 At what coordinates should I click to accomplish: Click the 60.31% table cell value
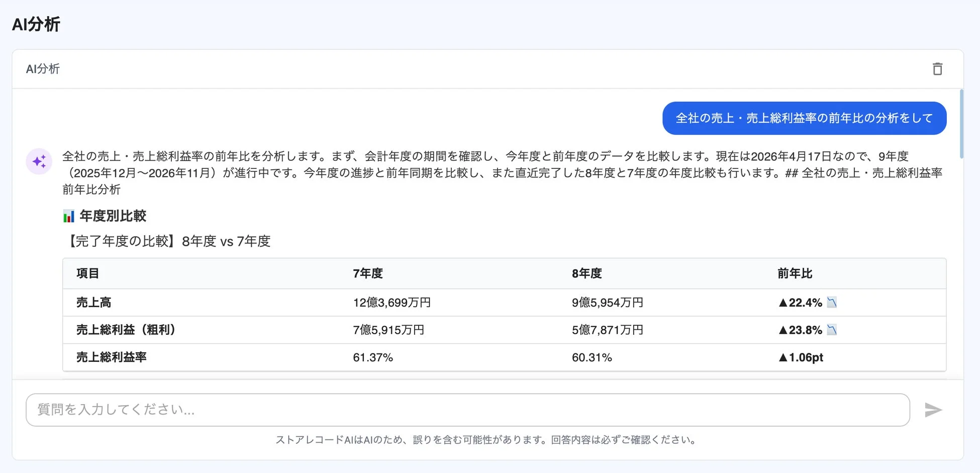coord(592,357)
